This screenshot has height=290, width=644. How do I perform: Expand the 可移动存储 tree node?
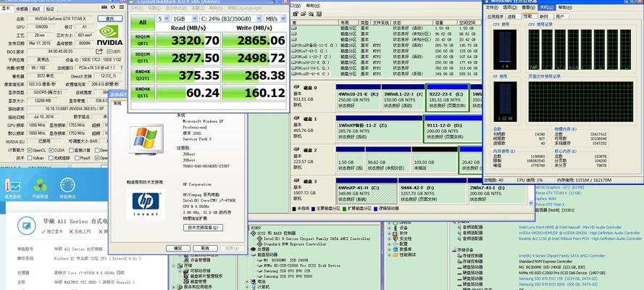tap(179, 271)
